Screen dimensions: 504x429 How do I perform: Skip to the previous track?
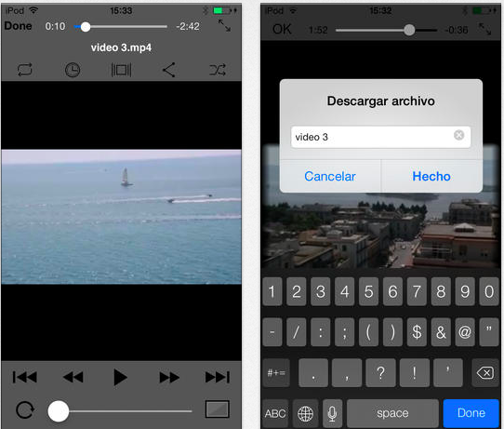click(25, 377)
